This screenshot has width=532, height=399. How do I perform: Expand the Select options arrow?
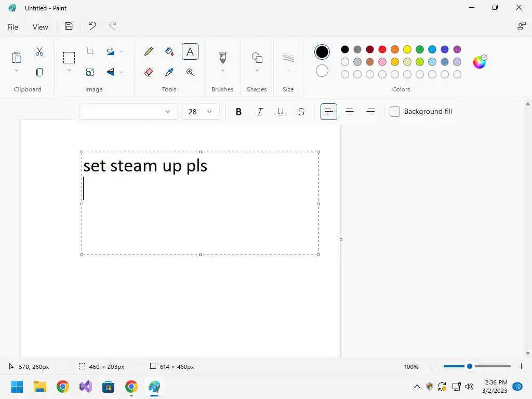(69, 70)
